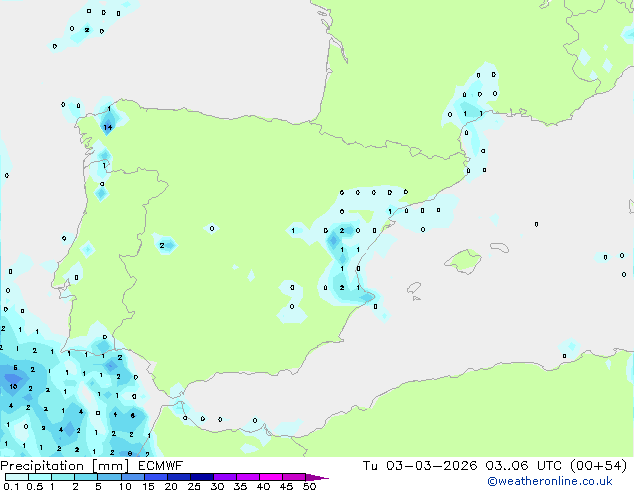634x490 pixels.
Task: Click the '10' precipitation value in the Atlantic
Action: click(13, 387)
